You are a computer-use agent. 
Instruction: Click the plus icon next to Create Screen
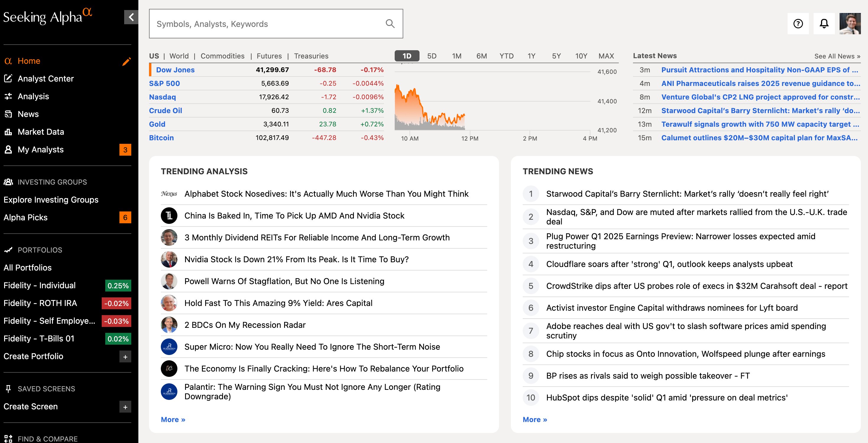[x=125, y=407]
